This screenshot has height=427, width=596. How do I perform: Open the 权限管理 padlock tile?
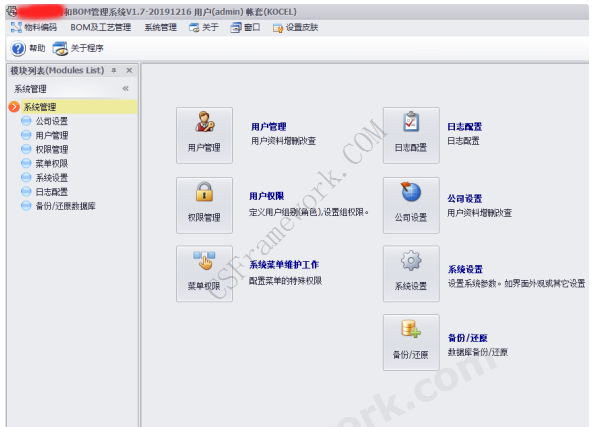point(204,205)
